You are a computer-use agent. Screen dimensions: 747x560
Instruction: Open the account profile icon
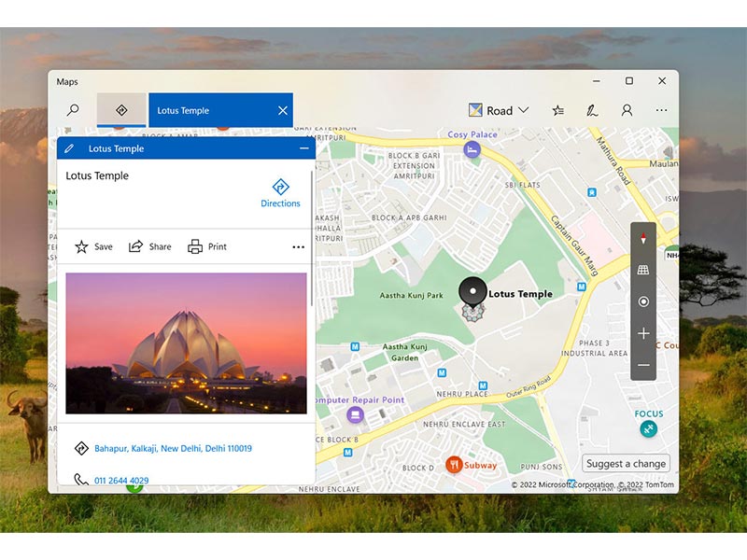(627, 110)
